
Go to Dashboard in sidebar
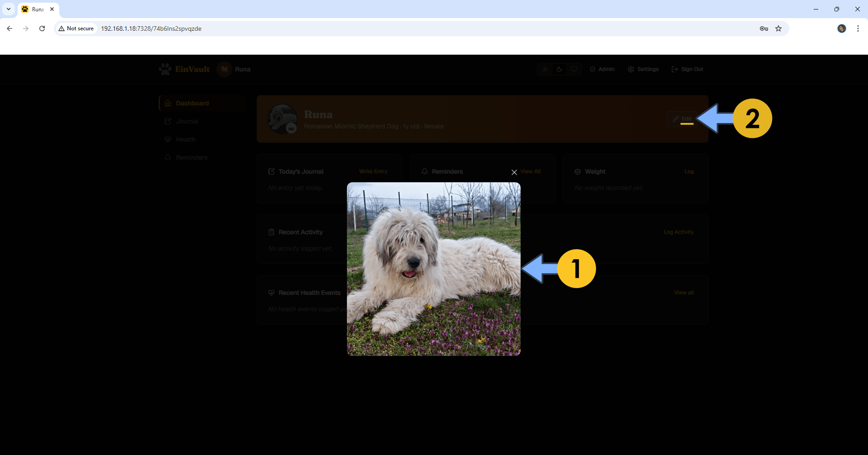pyautogui.click(x=192, y=103)
